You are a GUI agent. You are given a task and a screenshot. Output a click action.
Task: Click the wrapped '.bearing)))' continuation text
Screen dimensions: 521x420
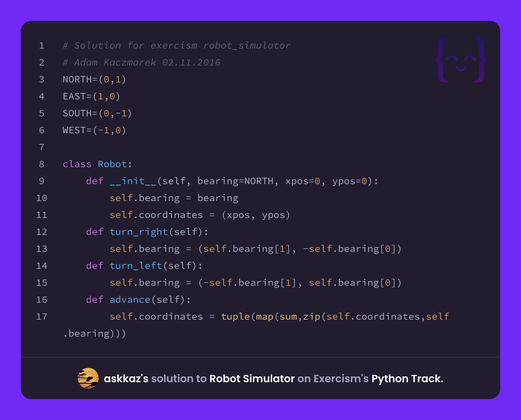(x=94, y=334)
